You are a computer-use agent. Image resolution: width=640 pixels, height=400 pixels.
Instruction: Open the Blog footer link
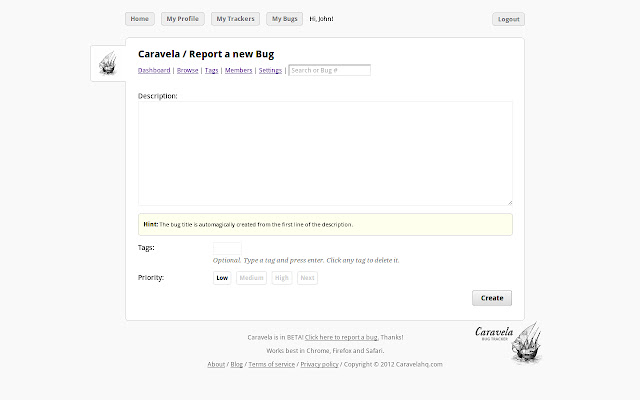tap(237, 364)
